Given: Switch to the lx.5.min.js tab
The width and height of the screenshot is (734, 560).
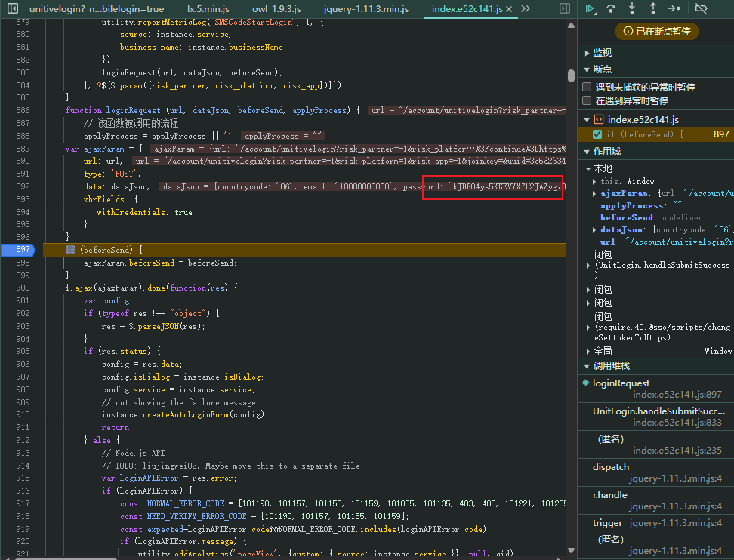Looking at the screenshot, I should [208, 9].
